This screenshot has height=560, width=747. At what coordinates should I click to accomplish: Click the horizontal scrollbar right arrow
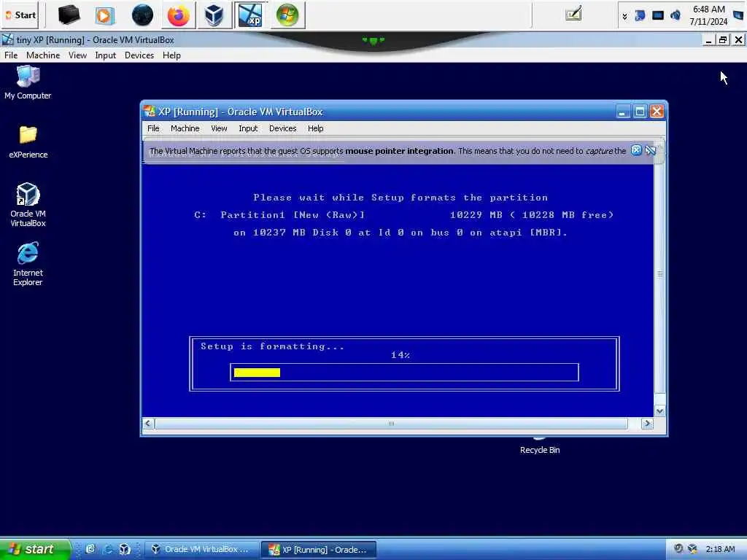[647, 424]
